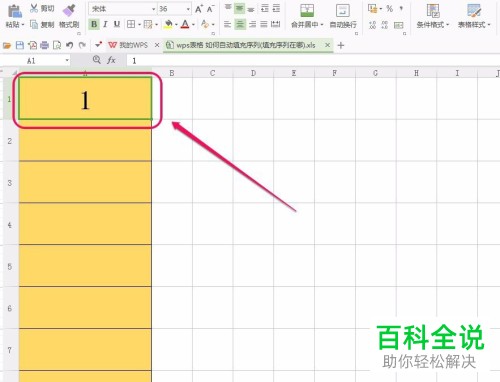Export to PDF from quick toolbar
500x382 pixels.
pos(32,45)
